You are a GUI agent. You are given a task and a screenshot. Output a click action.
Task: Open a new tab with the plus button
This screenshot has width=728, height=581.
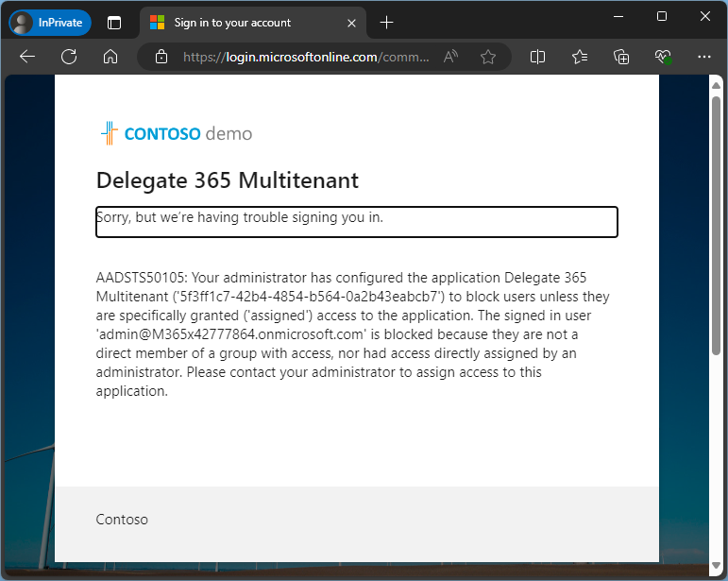click(x=386, y=23)
